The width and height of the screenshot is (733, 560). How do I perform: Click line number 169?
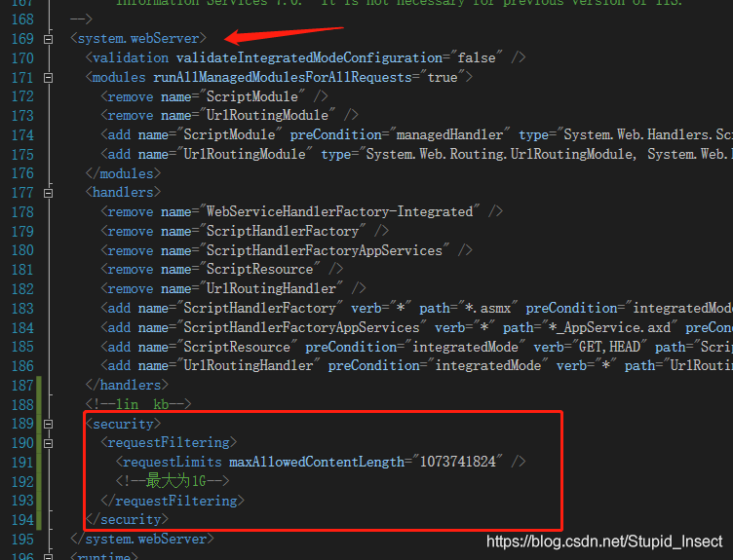[22, 39]
